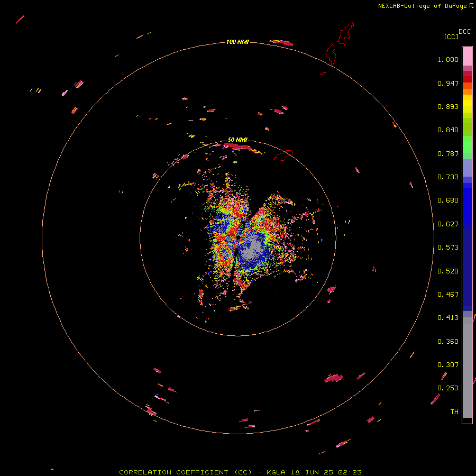Screen dimensions: 476x476
Task: Select the 0.467 legend value
Action: (448, 295)
